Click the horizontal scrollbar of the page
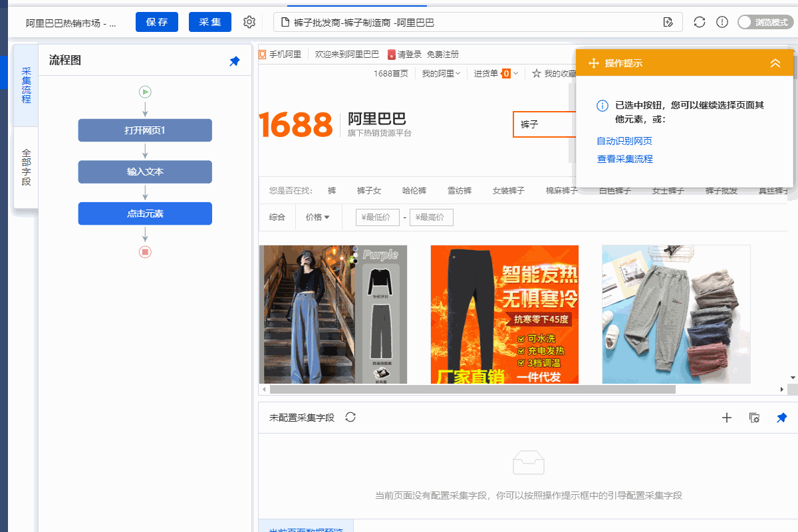 471,389
